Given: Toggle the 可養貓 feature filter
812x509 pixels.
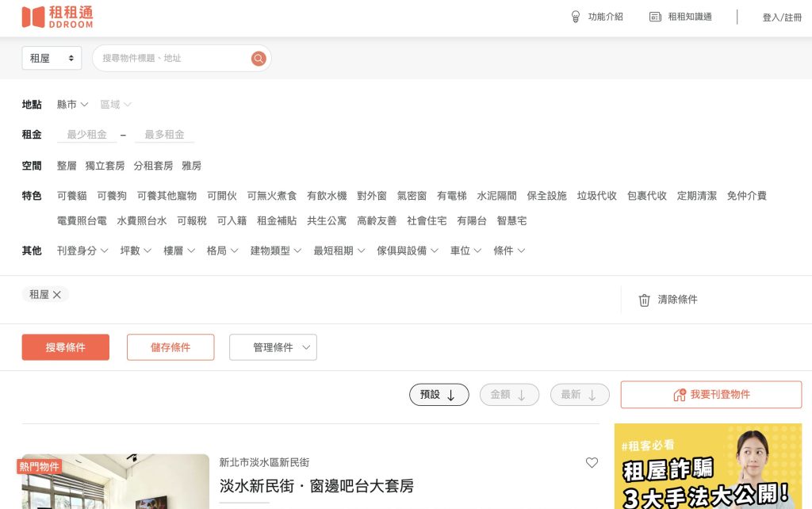Looking at the screenshot, I should 71,196.
